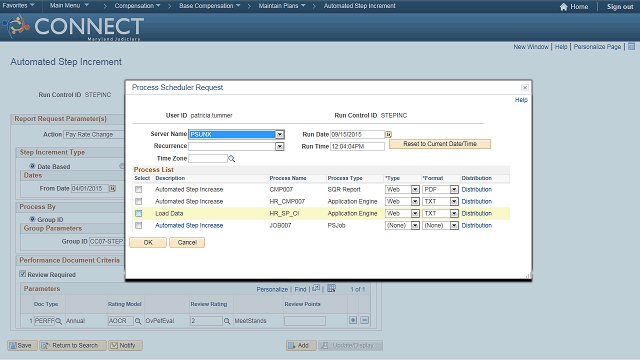Viewport: 640px width, 360px height.
Task: Open the Main Menu navigation item
Action: point(69,6)
